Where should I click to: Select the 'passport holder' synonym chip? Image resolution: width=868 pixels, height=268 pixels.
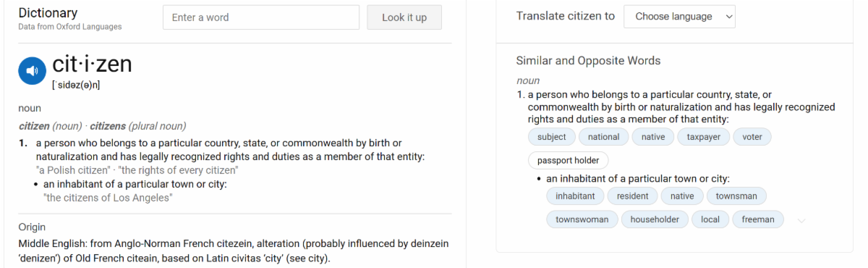point(569,161)
